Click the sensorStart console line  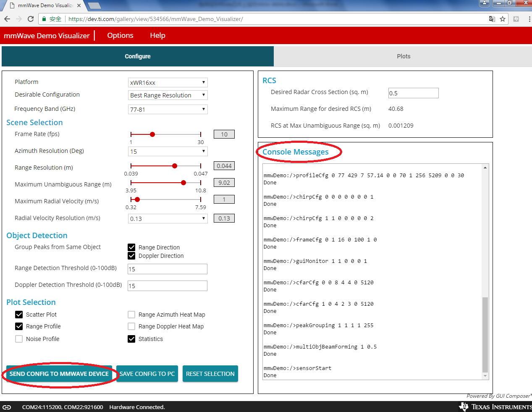298,368
